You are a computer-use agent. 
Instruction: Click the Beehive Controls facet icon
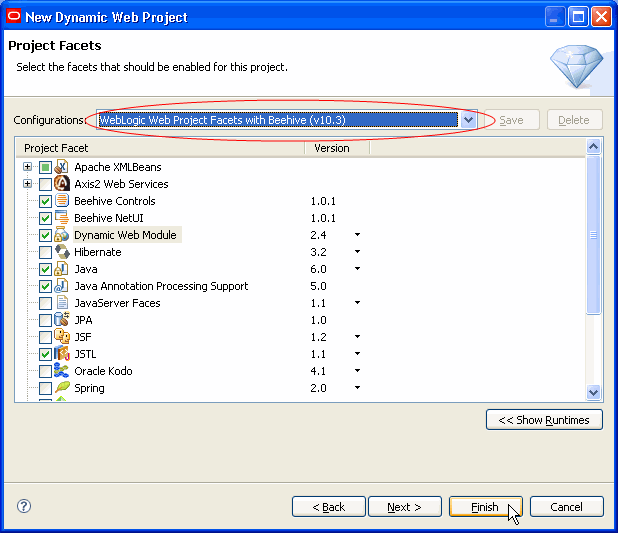coord(62,201)
